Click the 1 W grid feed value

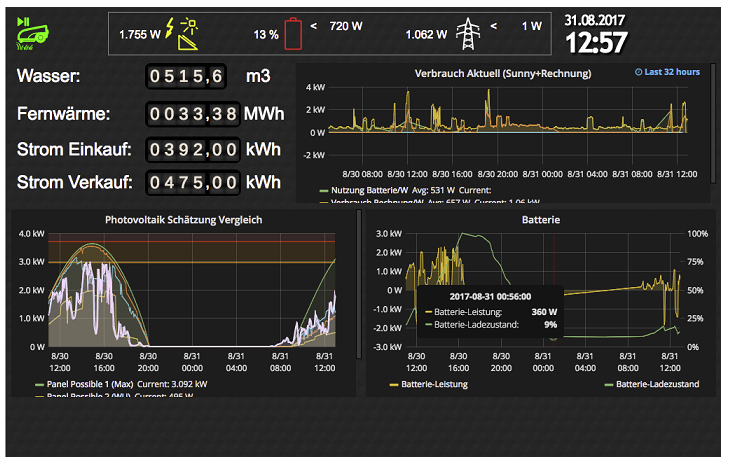532,26
